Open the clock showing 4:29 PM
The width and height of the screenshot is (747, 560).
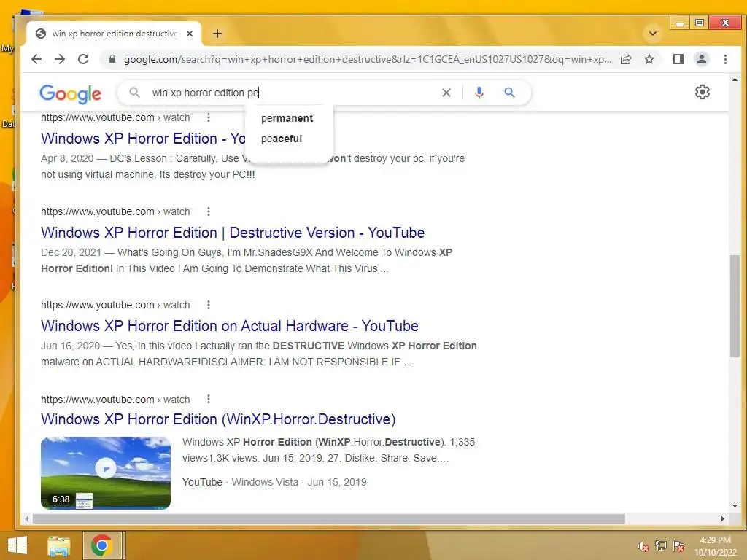click(715, 546)
